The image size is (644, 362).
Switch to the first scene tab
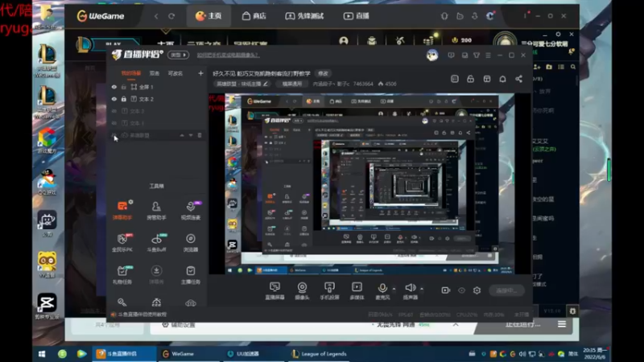[130, 73]
